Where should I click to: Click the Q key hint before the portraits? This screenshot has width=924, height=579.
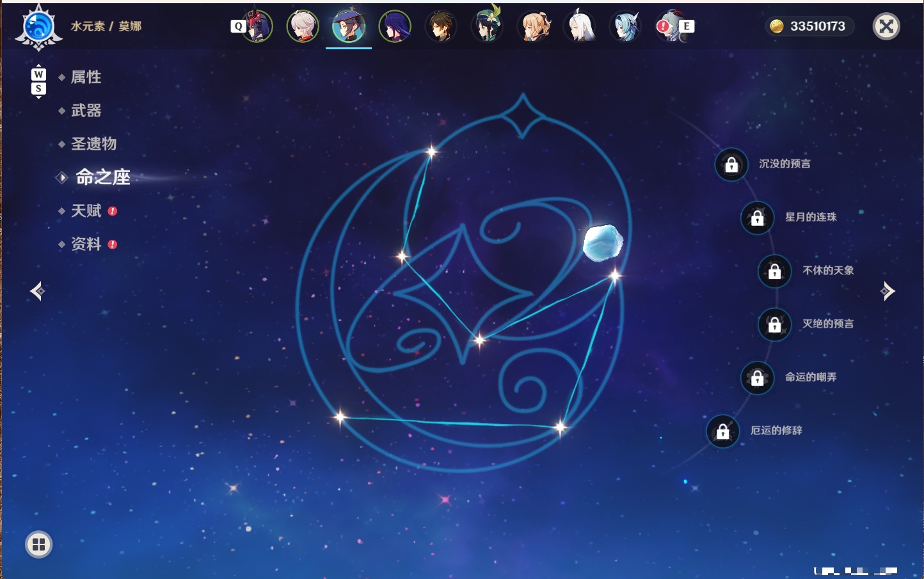coord(239,26)
